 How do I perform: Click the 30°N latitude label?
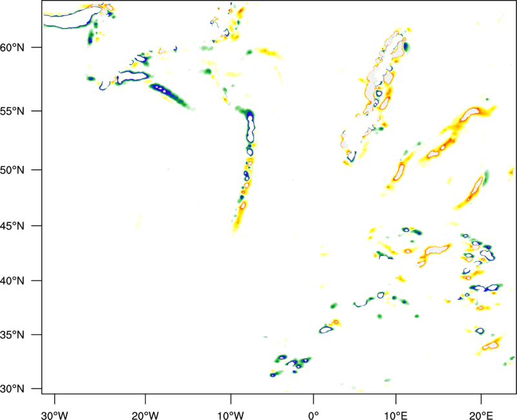12,389
